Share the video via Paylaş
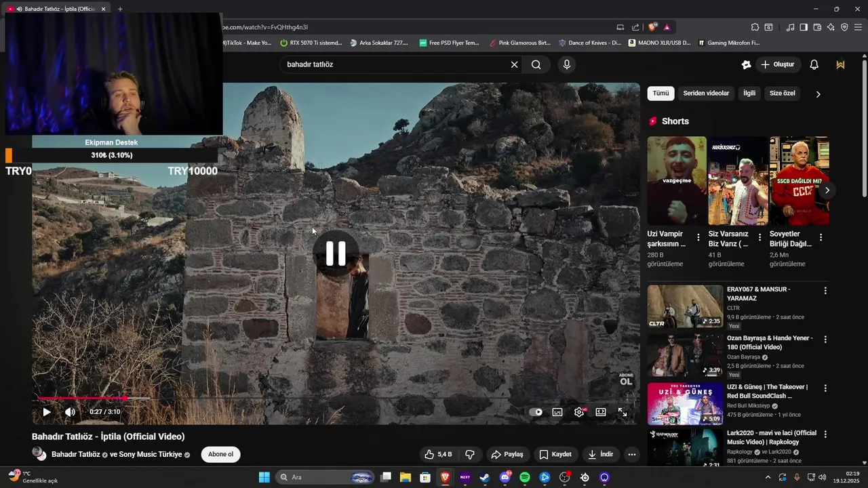Image resolution: width=868 pixels, height=488 pixels. [x=507, y=454]
